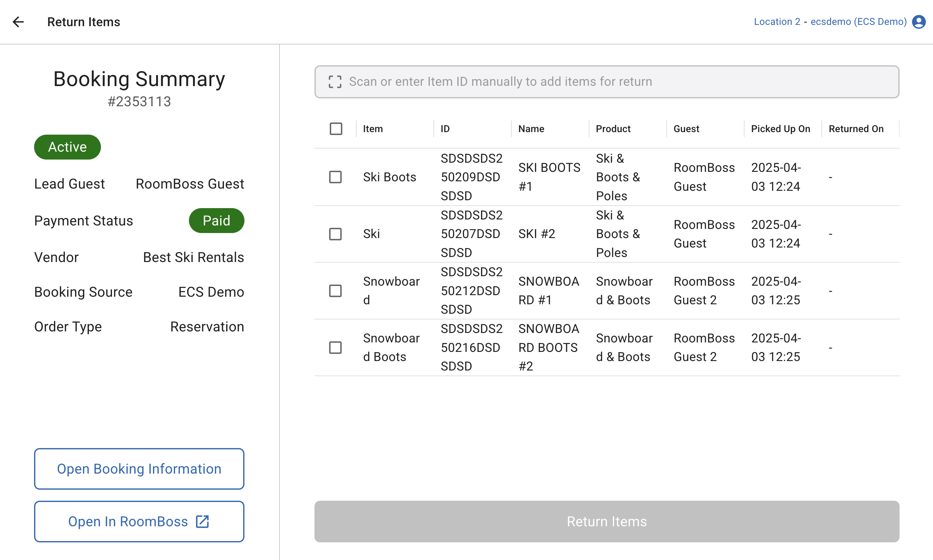Screen dimensions: 933x560
Task: Click Open Booking Information button
Action: point(139,469)
